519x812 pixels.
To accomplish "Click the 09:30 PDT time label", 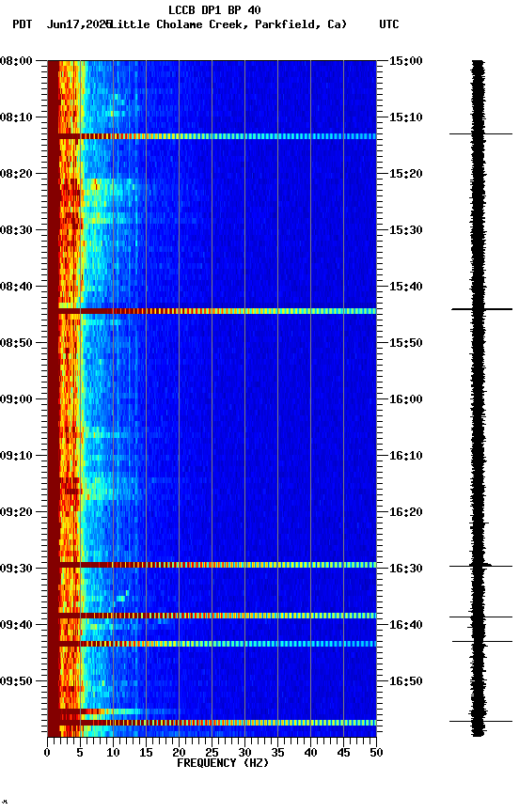I will (16, 569).
